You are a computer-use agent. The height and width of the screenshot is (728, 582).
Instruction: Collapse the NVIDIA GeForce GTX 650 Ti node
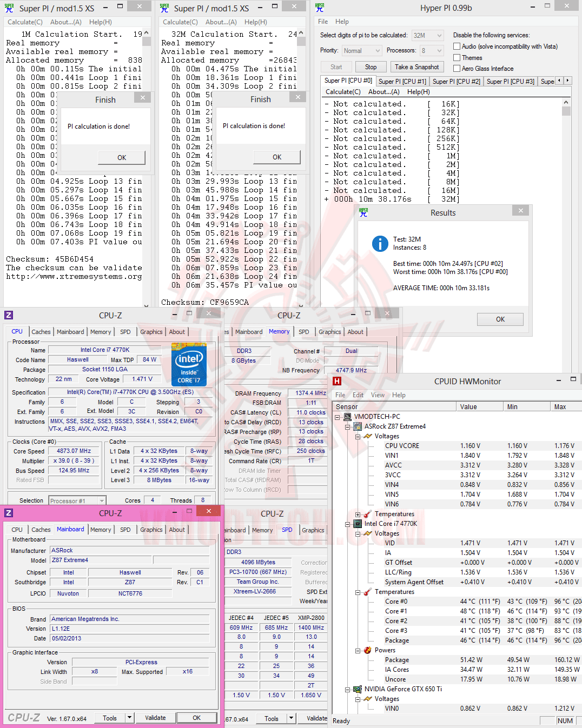click(348, 689)
